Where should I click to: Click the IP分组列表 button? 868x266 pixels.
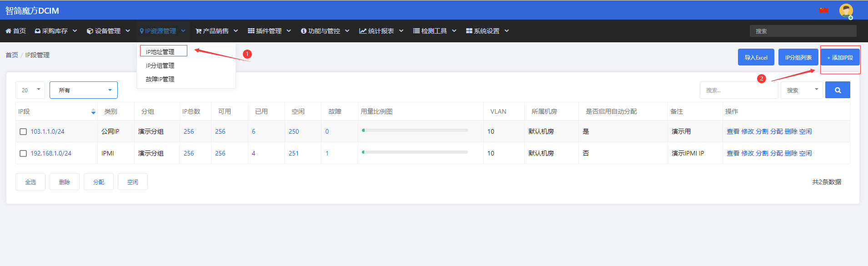coord(798,57)
